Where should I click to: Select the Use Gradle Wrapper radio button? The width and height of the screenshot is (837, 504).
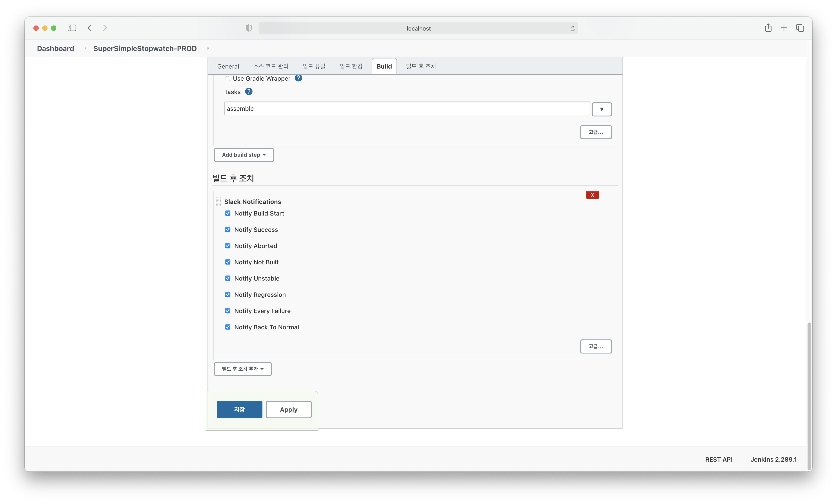(x=227, y=79)
